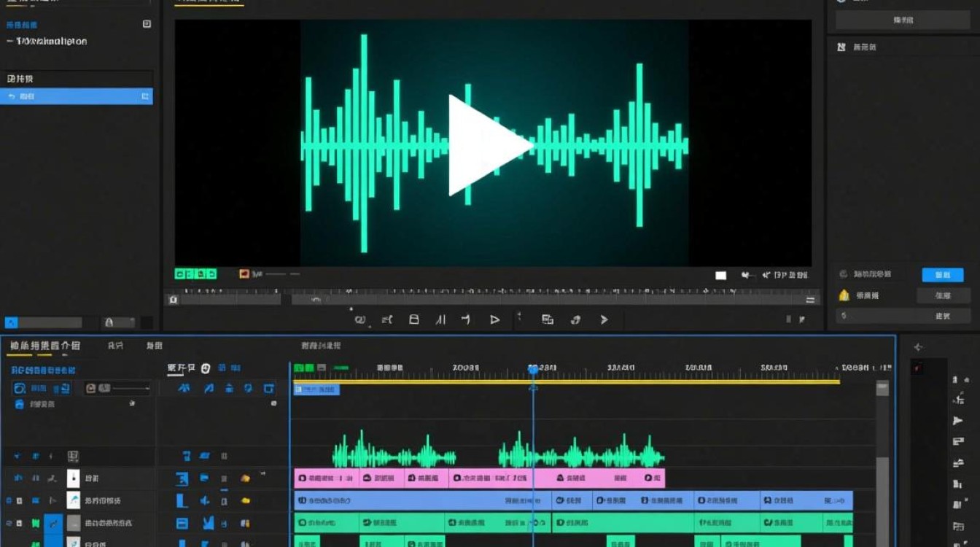Select the first green clip in the green track
The image size is (980, 547).
coord(326,523)
